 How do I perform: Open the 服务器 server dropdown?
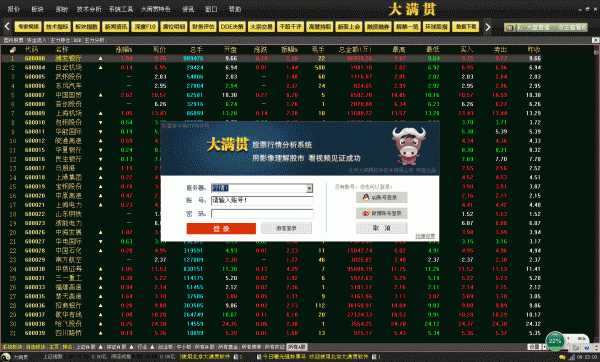pos(309,188)
